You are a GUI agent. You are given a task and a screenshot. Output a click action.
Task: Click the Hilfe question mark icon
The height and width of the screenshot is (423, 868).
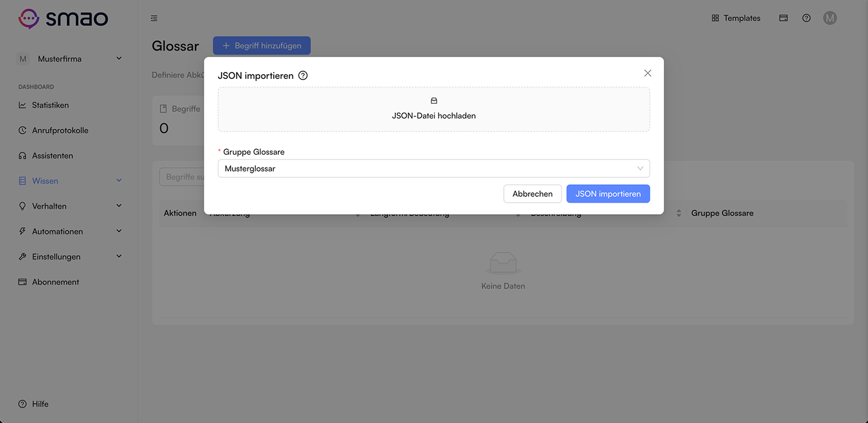[22, 405]
